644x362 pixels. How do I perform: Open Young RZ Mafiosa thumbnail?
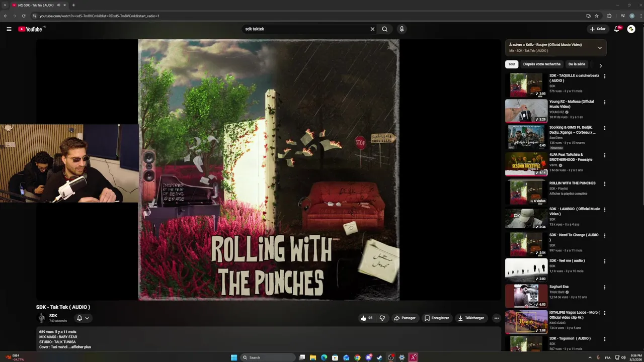point(526,111)
